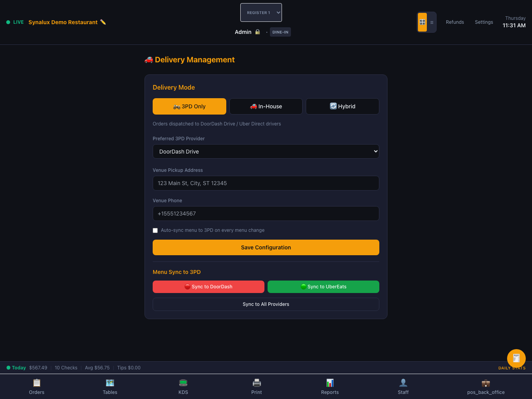Click the Admin user label
The image size is (532, 399).
(x=243, y=32)
